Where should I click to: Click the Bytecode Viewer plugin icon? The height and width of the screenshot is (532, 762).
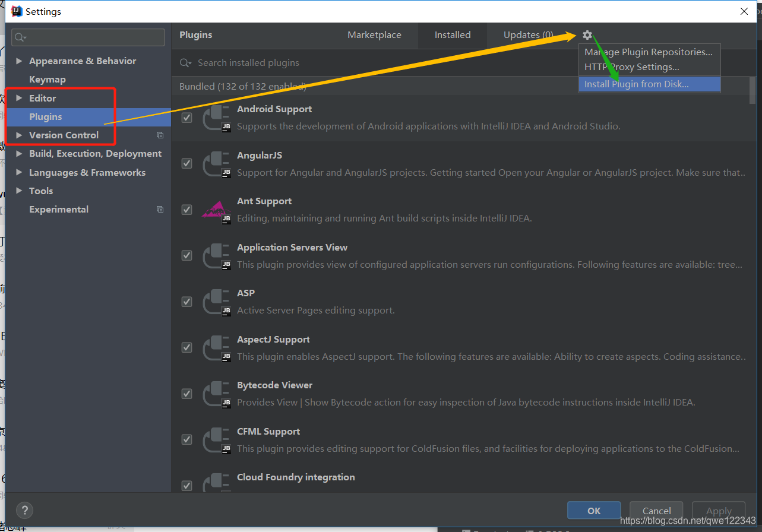(217, 394)
